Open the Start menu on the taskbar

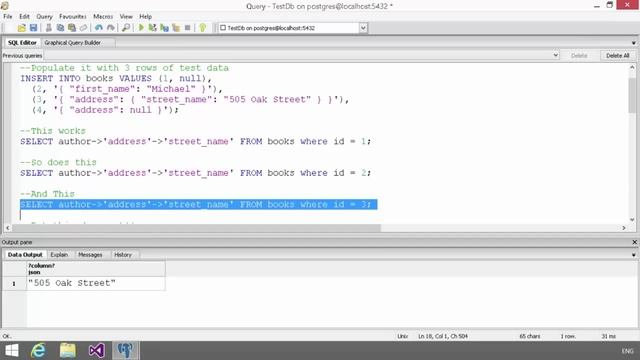(x=11, y=351)
